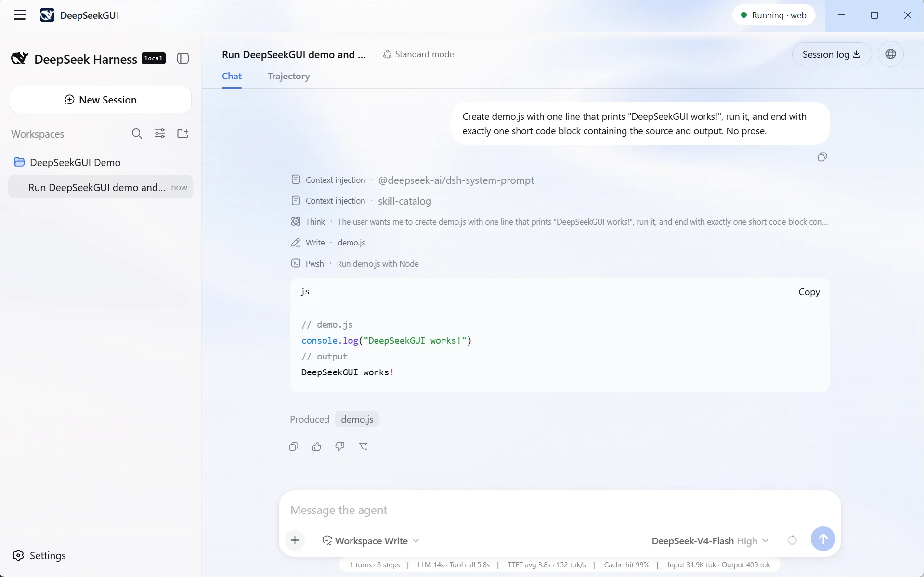924x577 pixels.
Task: Click the Think step brain icon
Action: point(296,221)
